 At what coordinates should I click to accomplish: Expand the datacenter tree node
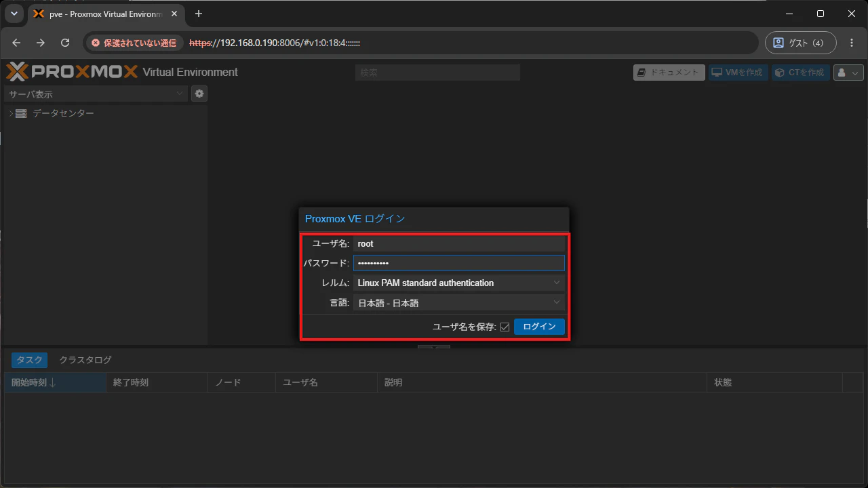coord(10,113)
